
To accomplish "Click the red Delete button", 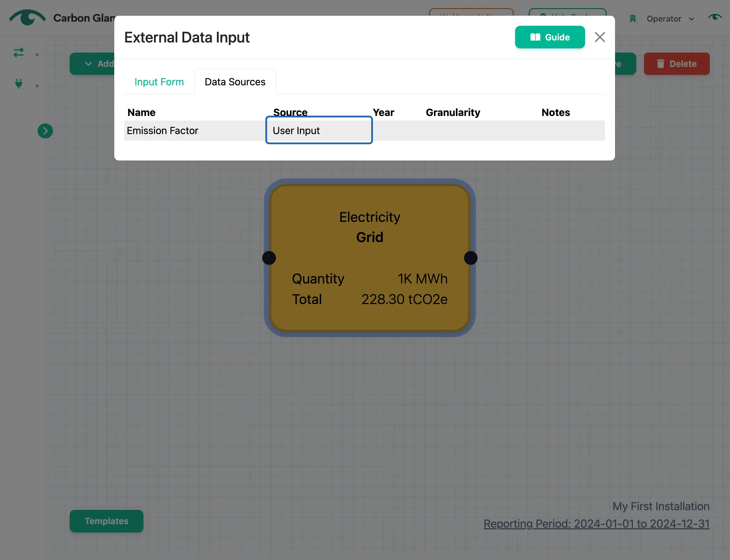I will tap(676, 64).
